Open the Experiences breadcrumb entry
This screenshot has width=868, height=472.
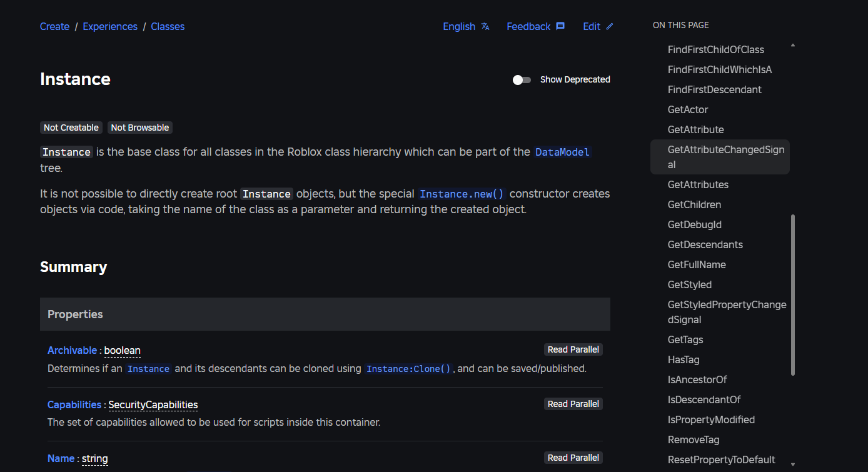(110, 26)
